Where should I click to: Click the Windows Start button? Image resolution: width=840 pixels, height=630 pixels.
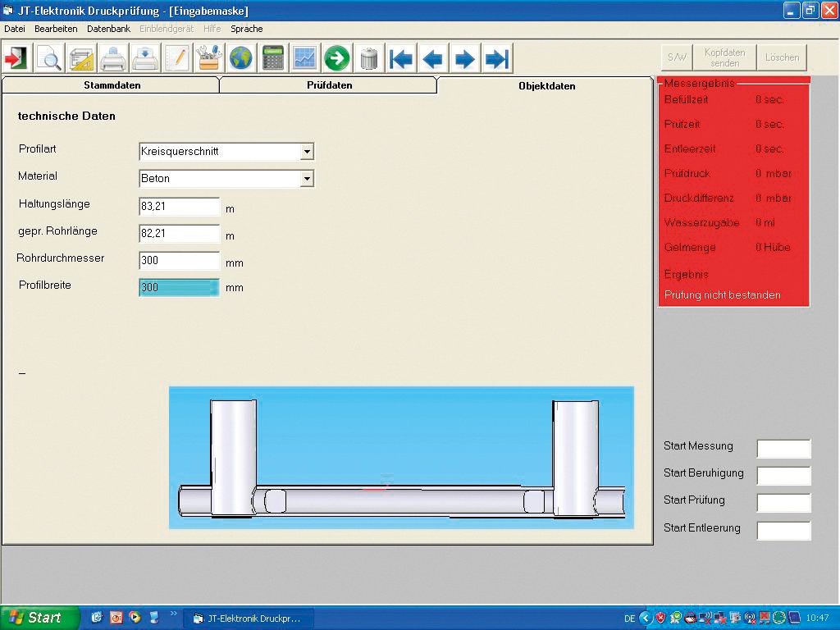pyautogui.click(x=39, y=618)
